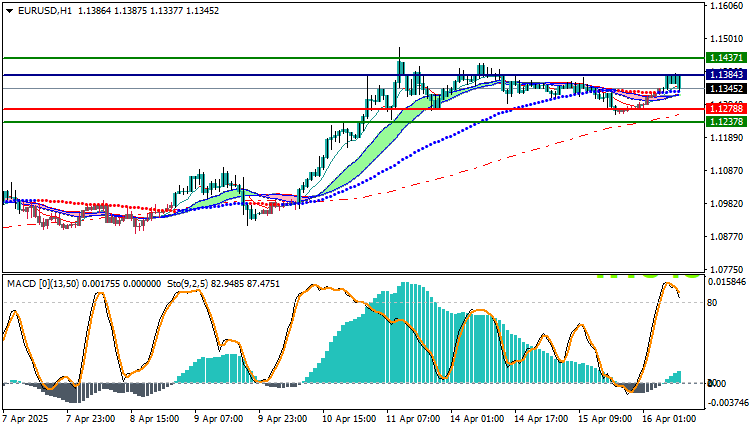Click the 7 Apr 2025 date label

[x=26, y=419]
